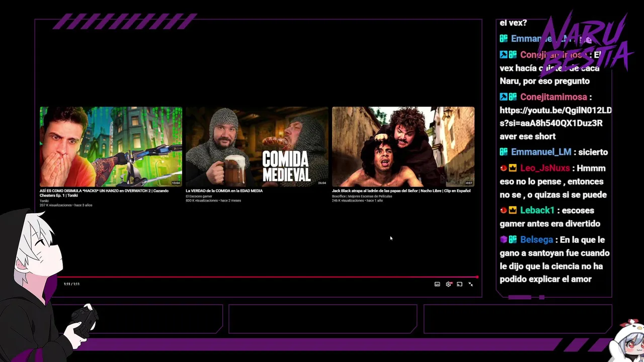Open the youtu.be link in chat
This screenshot has width=644, height=362.
point(555,117)
